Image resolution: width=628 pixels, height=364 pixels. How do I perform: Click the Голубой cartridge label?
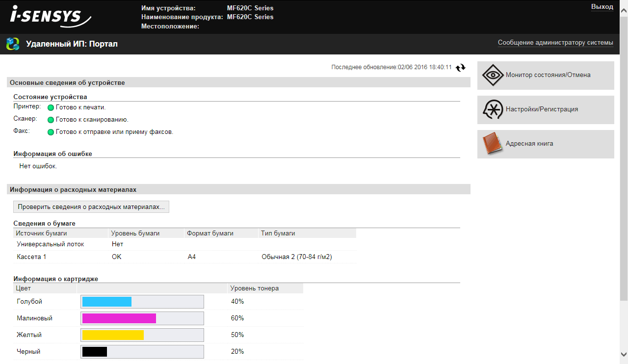[29, 302]
